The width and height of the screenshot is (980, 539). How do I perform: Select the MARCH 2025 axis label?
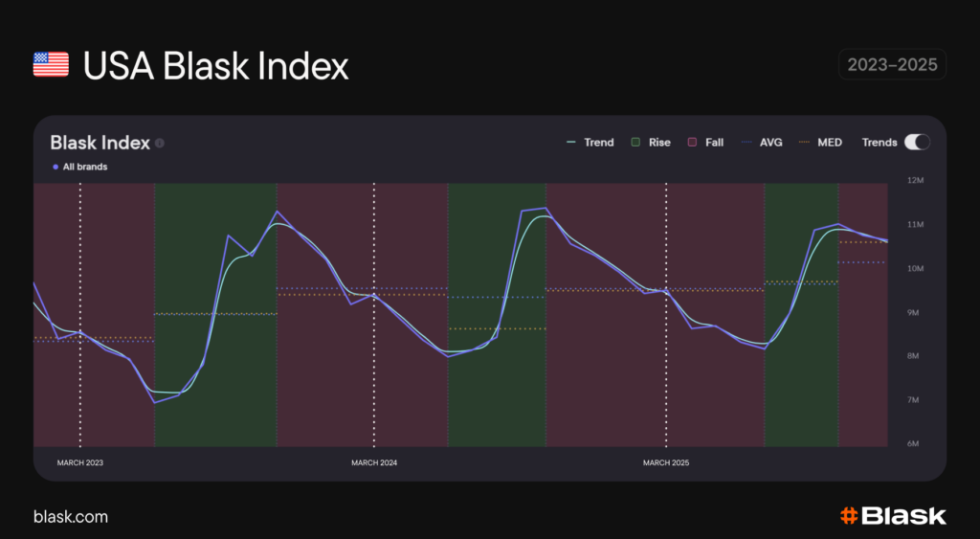666,462
